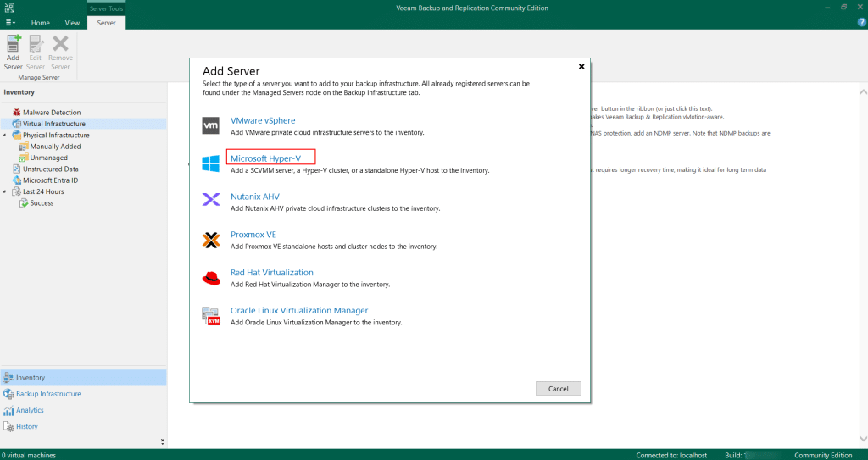
Task: Click the '0 virtual machines' status text
Action: coord(29,455)
